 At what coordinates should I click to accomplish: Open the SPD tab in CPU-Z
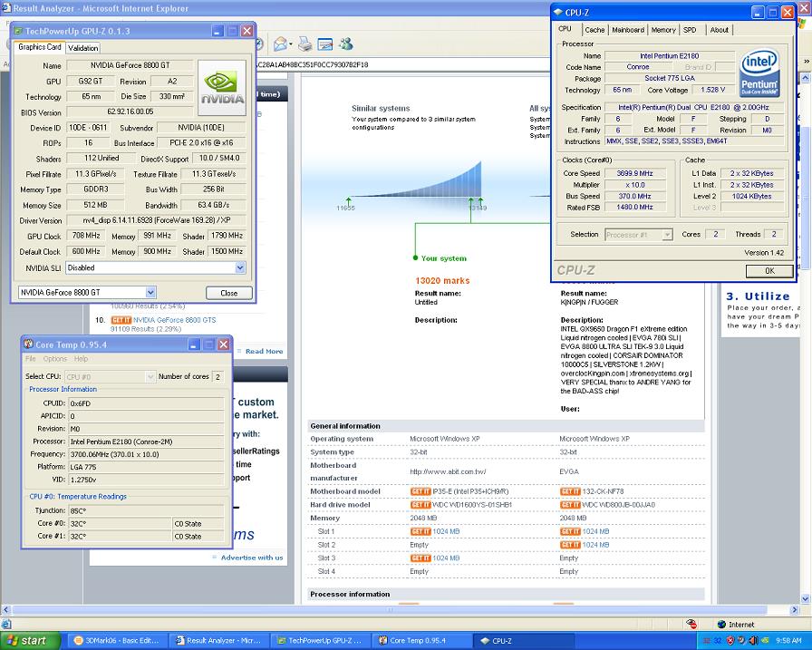(x=690, y=30)
